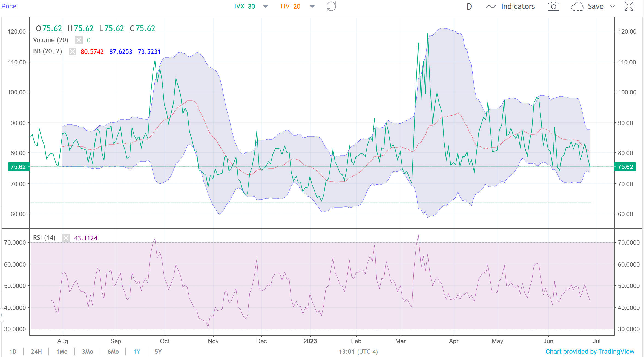This screenshot has width=644, height=357.
Task: Click the Volume (20) legend label
Action: [51, 40]
